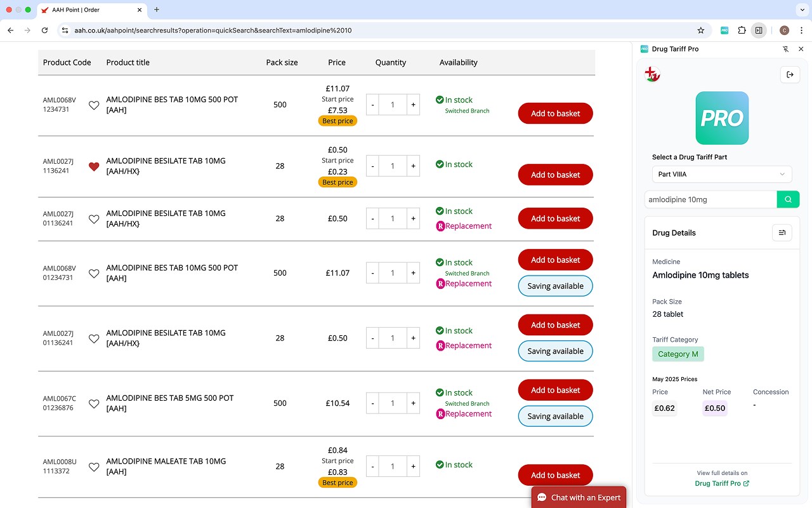Decrease quantity of AMLODIPINE MALEATE TAB 10MG
812x508 pixels.
372,466
